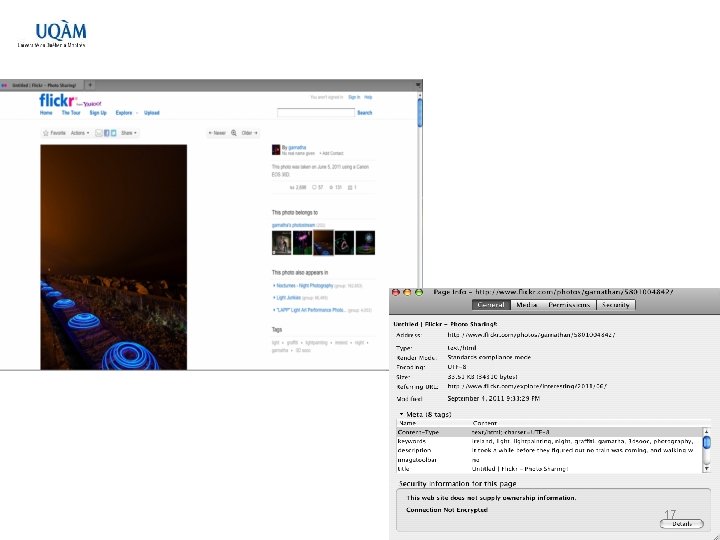
Task: Click the Meta list scroll up arrow
Action: pos(707,431)
